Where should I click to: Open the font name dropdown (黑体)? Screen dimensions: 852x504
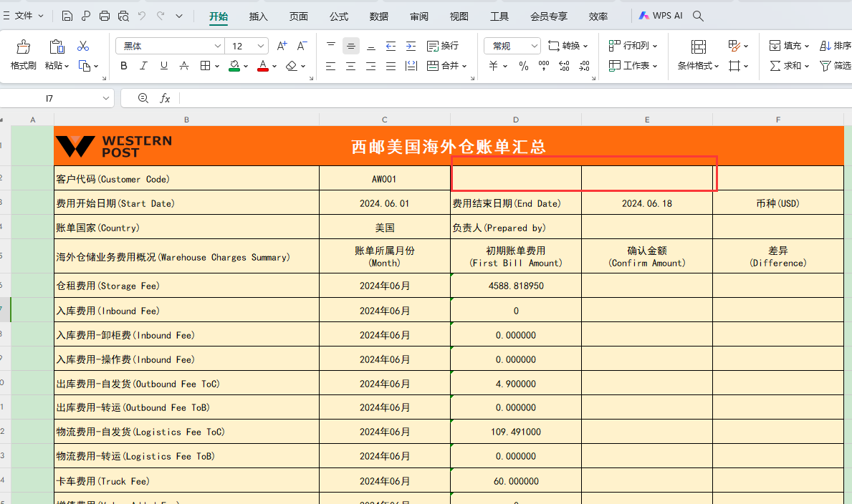point(217,46)
